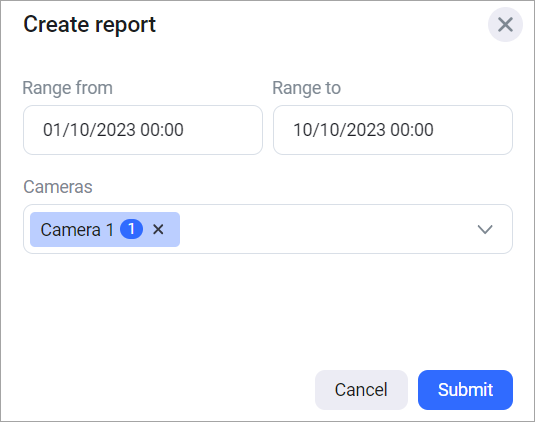This screenshot has width=535, height=422.
Task: Close the Create report dialog
Action: [505, 25]
